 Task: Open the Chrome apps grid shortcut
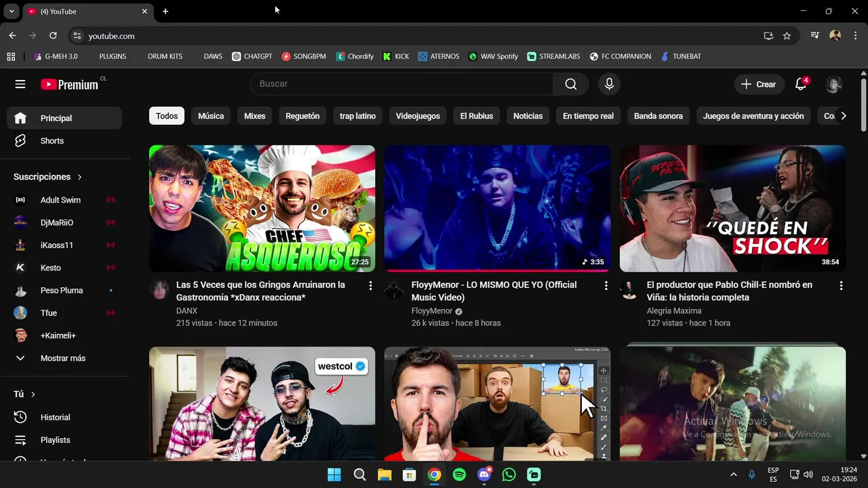[x=11, y=56]
